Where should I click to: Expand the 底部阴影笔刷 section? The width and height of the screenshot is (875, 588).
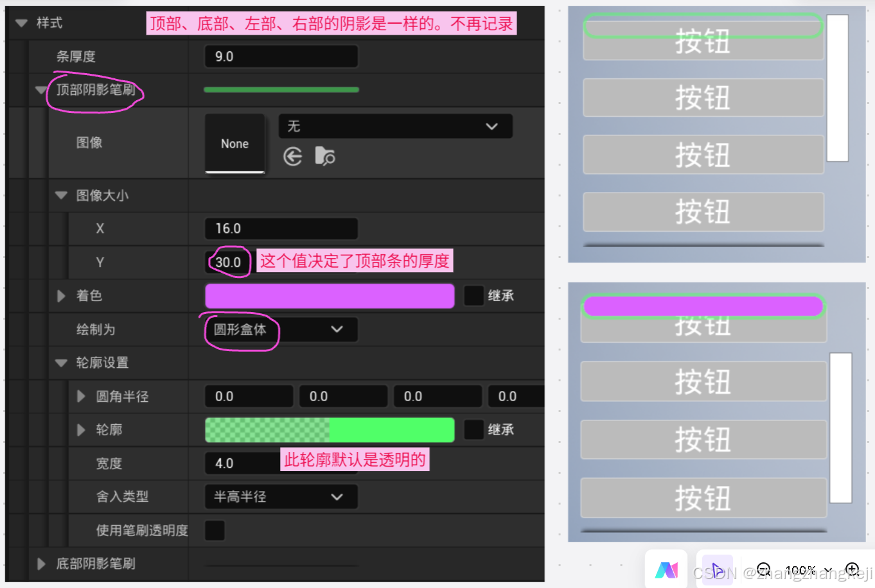40,564
